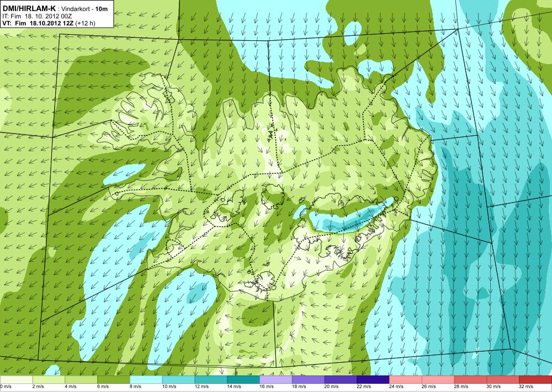552x392 pixels.
Task: Pick the light cyan swatch between 8 and 10 m/s
Action: [146, 379]
